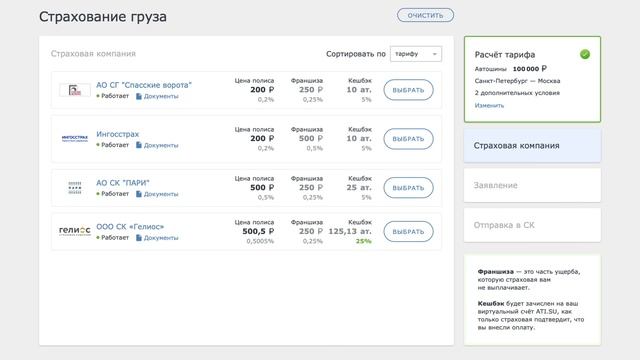Click document icon in Гелиос row
The height and width of the screenshot is (360, 640).
point(139,238)
